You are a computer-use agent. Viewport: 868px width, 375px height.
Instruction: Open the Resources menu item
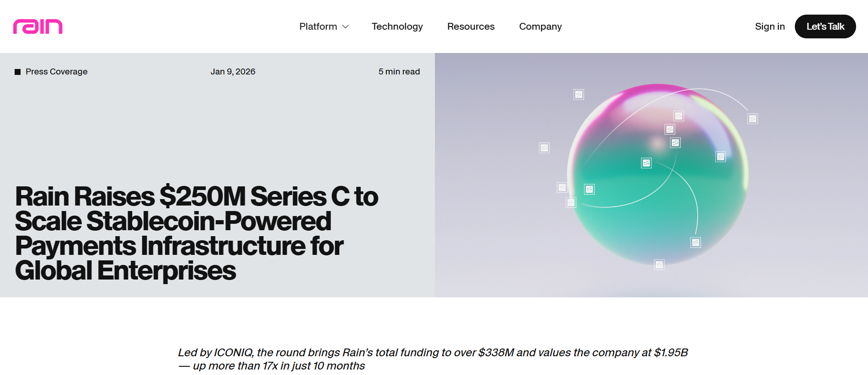click(x=471, y=26)
